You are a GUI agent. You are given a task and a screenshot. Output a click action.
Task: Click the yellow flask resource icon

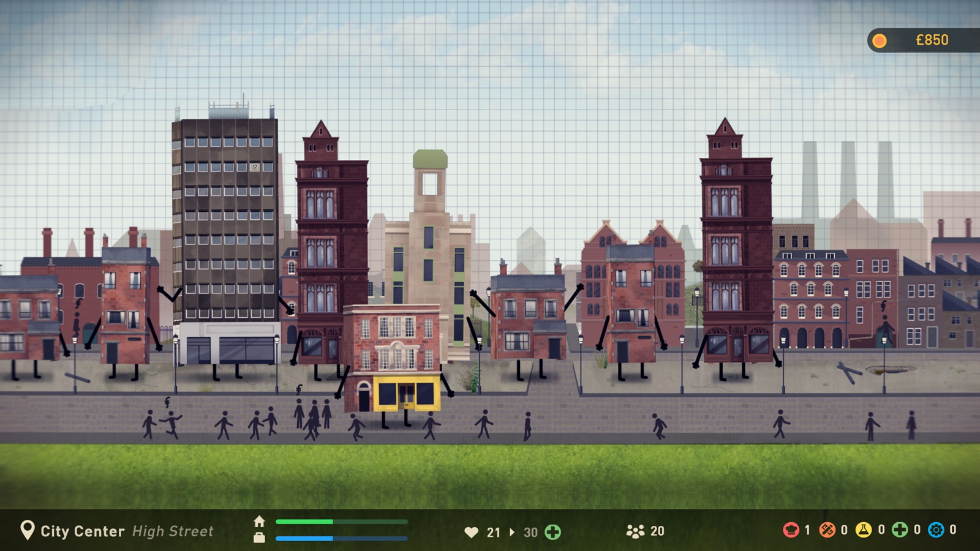tap(864, 530)
